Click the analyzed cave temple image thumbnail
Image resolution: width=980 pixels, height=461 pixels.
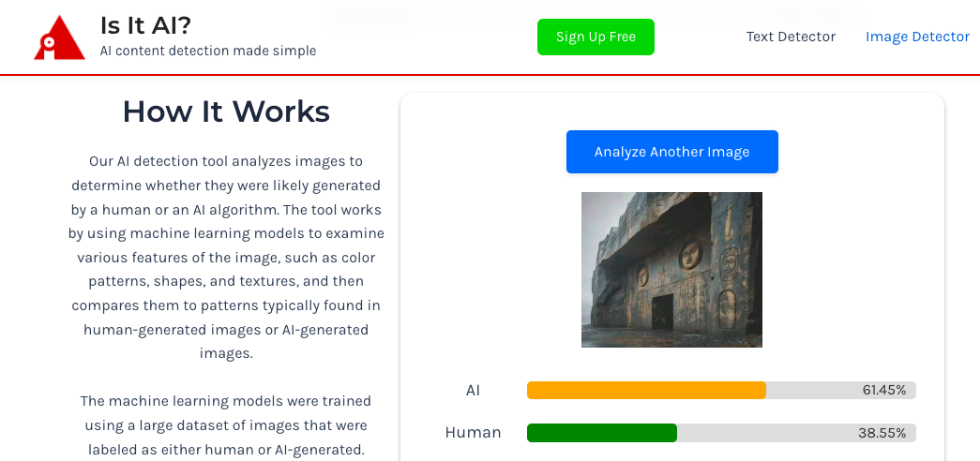click(x=671, y=269)
